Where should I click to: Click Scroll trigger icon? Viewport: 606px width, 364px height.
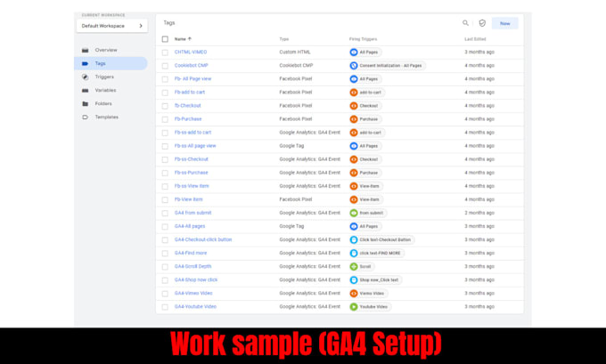pyautogui.click(x=353, y=266)
